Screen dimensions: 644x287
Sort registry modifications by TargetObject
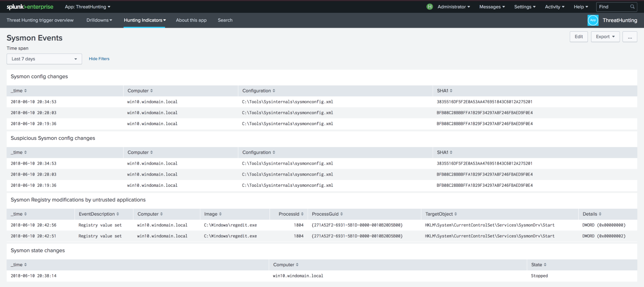pyautogui.click(x=441, y=214)
